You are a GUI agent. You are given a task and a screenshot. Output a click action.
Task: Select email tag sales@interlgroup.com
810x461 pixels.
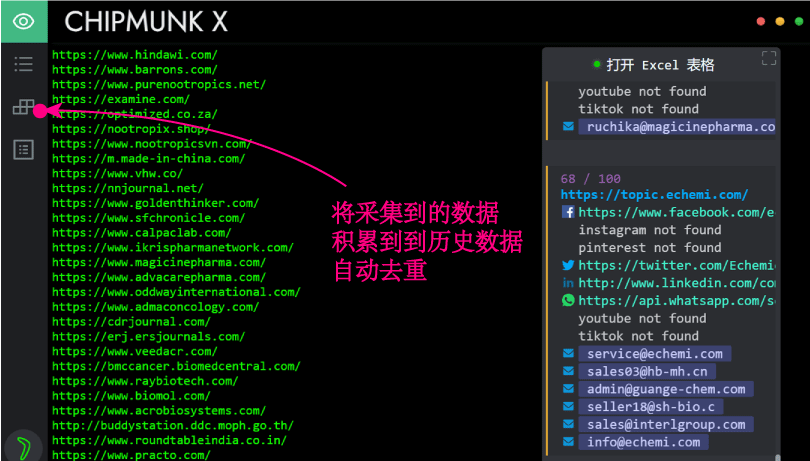666,424
